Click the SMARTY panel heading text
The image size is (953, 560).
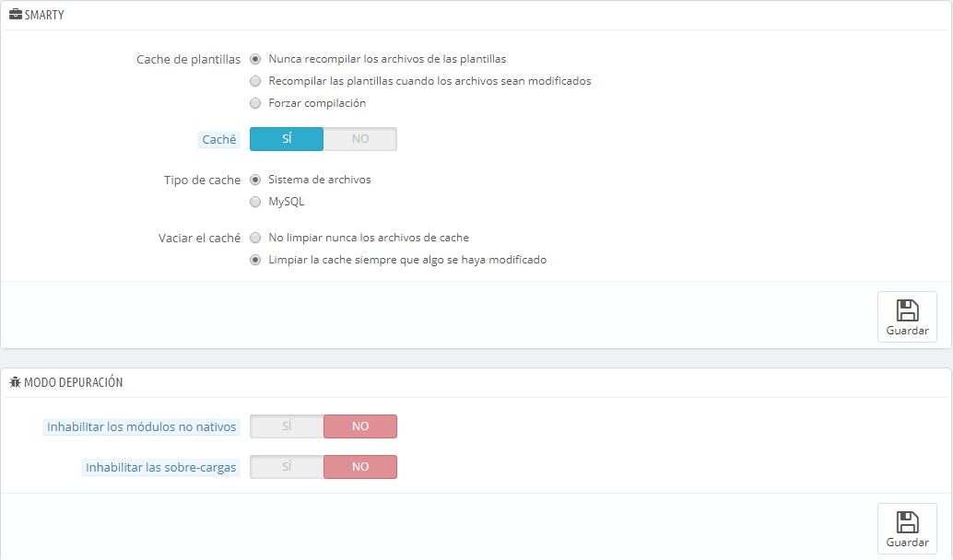(44, 15)
